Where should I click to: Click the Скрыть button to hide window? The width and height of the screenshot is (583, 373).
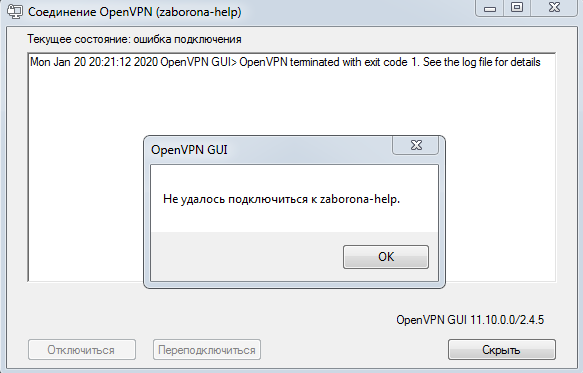[x=502, y=349]
